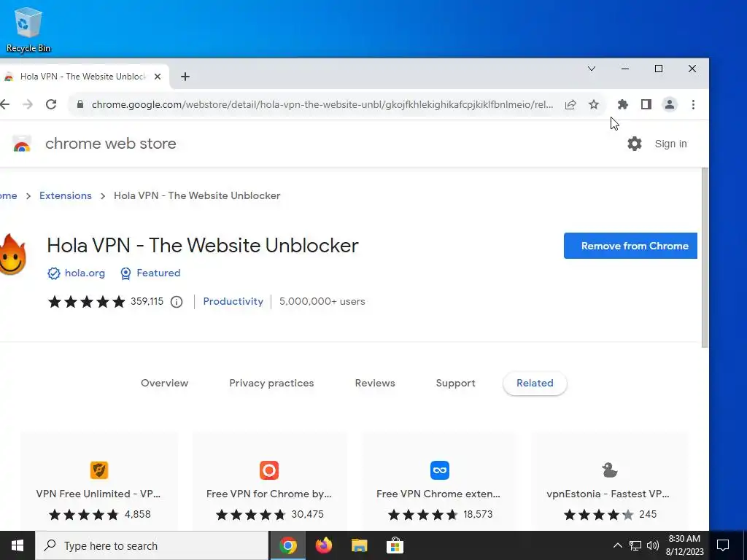Open the Windows notification center
Viewport: 747px width, 560px height.
(723, 545)
